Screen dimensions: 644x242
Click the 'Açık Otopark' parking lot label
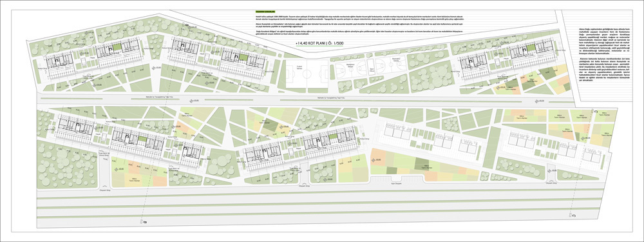(396, 184)
